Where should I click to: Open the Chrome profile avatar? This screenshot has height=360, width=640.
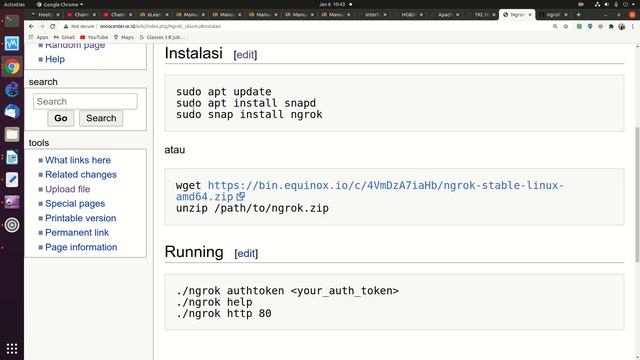(622, 26)
